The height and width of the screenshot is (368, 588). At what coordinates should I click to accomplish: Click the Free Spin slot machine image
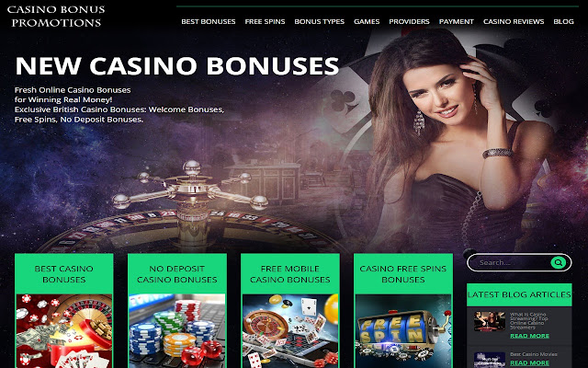click(x=403, y=331)
